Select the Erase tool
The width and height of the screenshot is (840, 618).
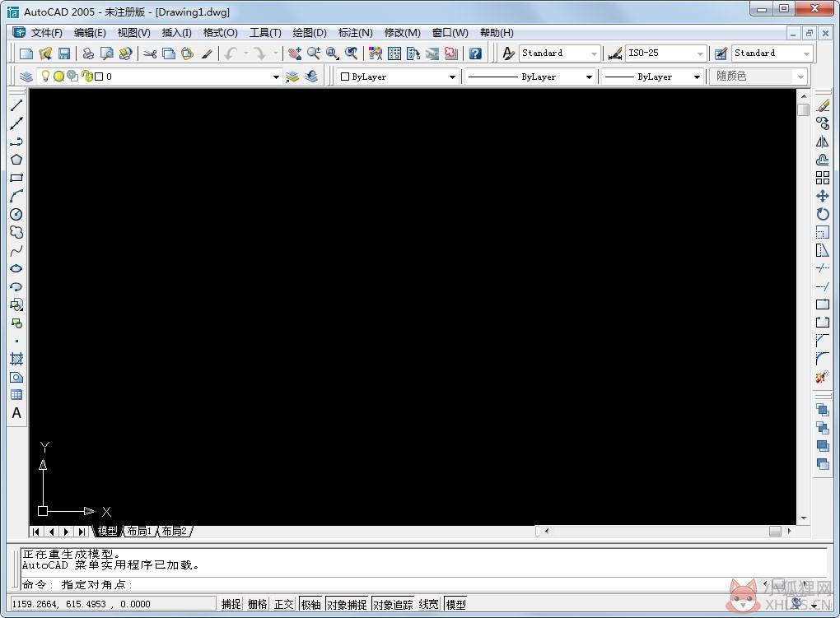[823, 105]
